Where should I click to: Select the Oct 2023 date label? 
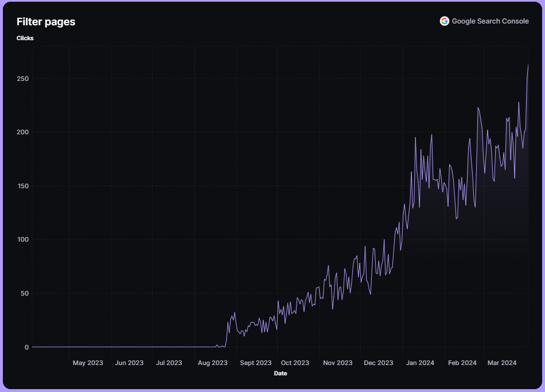point(295,363)
